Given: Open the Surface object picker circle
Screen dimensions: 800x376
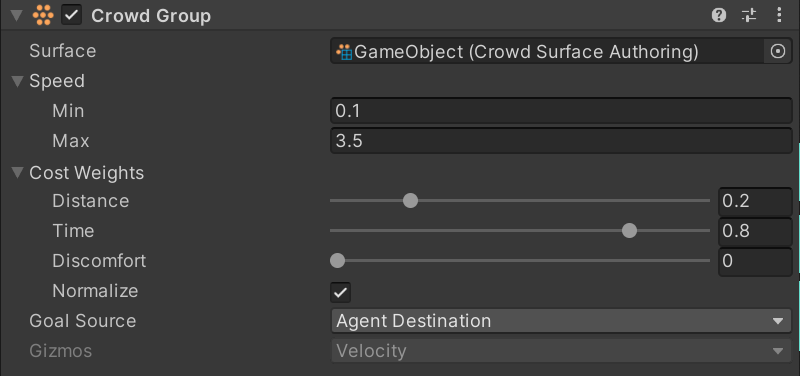Looking at the screenshot, I should [778, 51].
